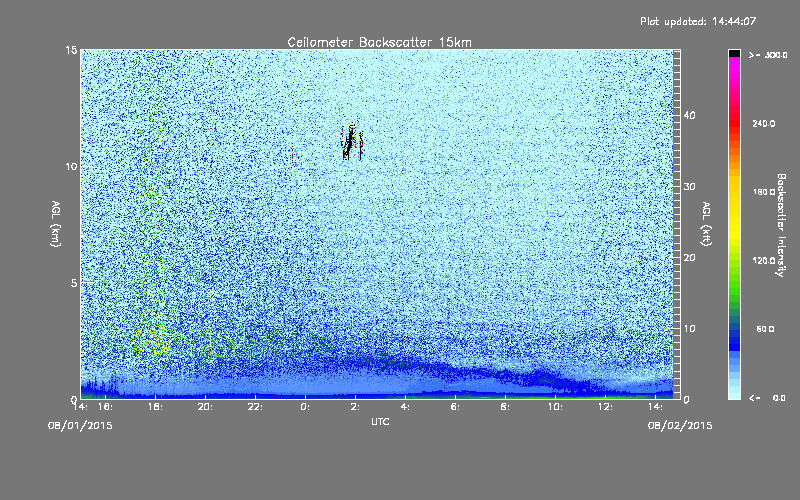Select the "Backscatter Intensity" colorbar label

(x=780, y=225)
